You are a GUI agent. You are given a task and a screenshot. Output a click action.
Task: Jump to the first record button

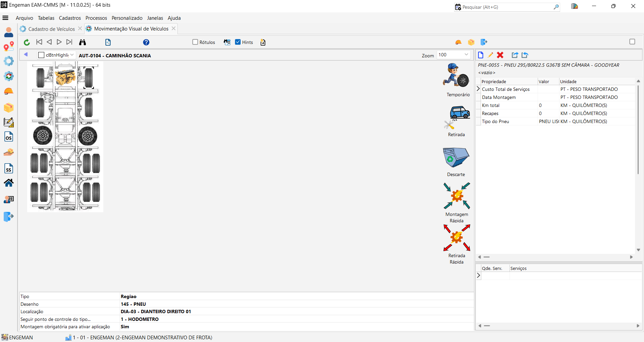tap(39, 42)
